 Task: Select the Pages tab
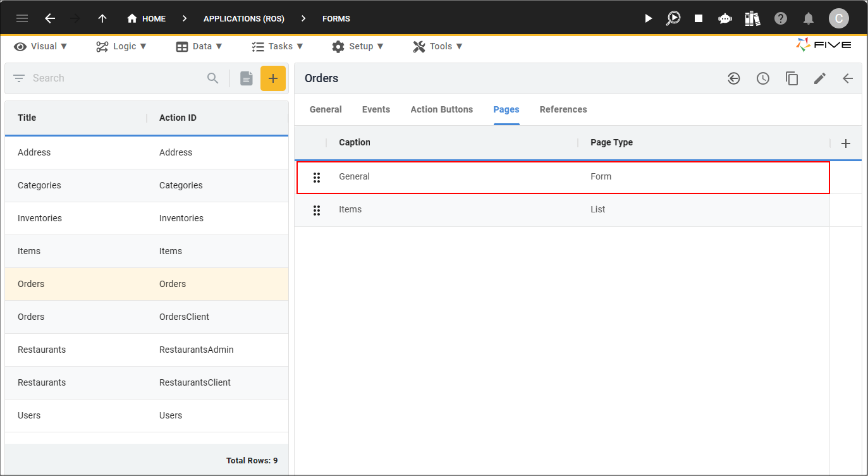click(506, 109)
